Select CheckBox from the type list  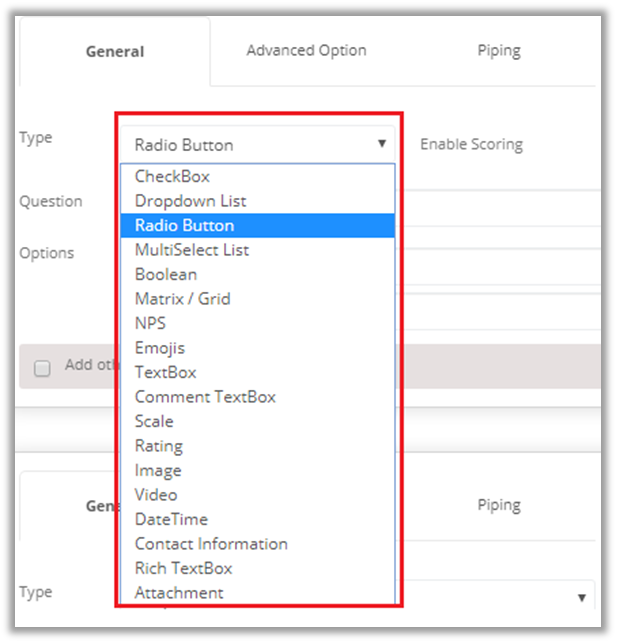[172, 177]
